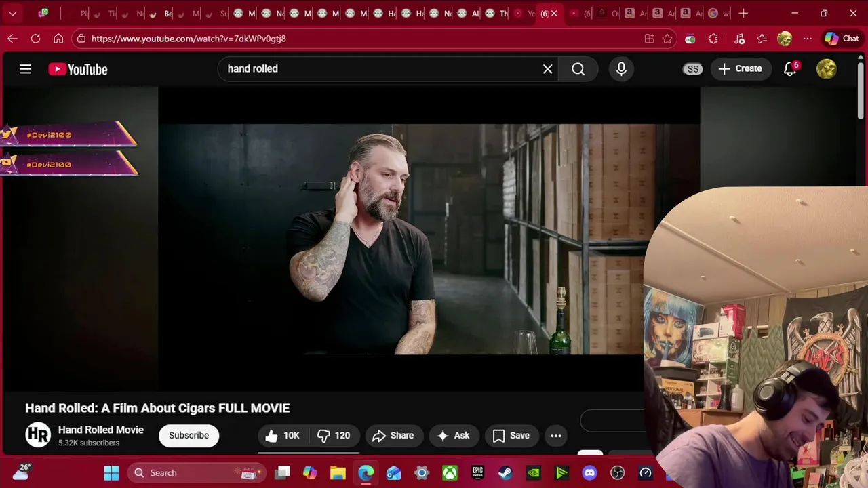Close the active YouTube tab

point(554,13)
